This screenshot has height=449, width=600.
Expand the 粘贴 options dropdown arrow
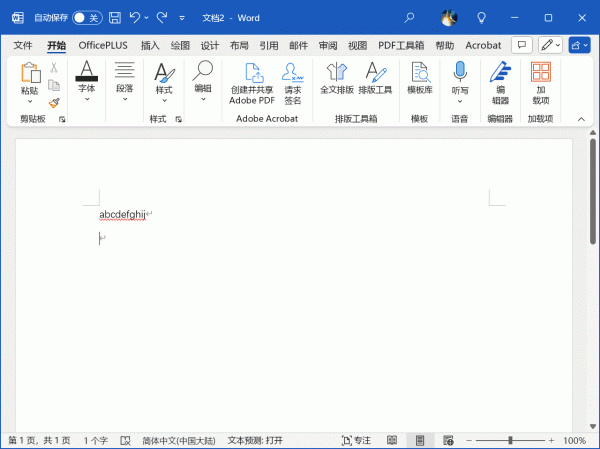30,101
